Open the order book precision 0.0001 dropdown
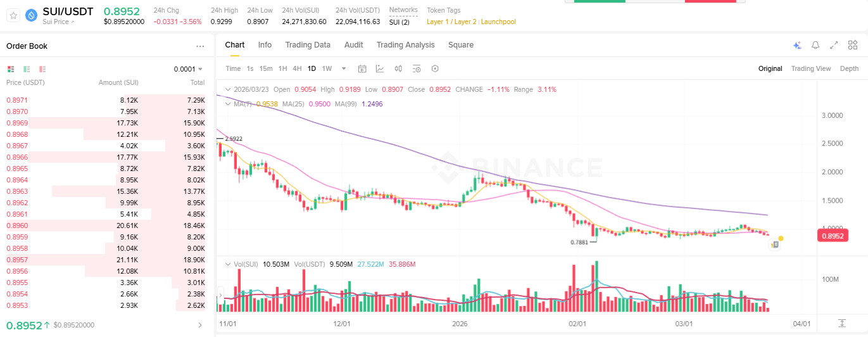868x337 pixels. click(189, 69)
